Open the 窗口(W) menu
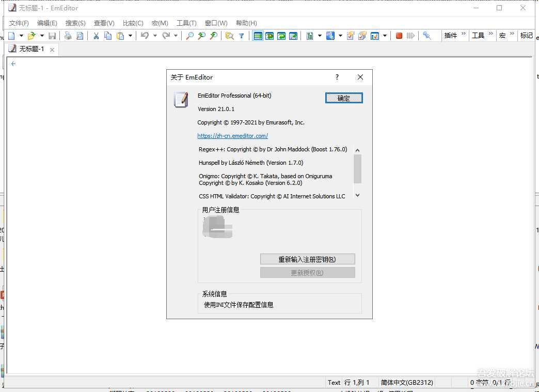 (216, 23)
